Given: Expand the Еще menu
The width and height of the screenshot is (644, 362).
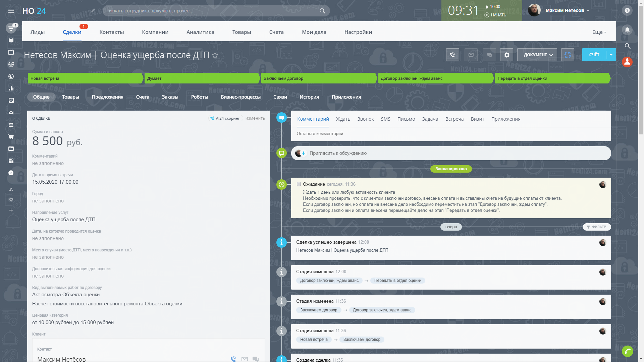Looking at the screenshot, I should (599, 32).
